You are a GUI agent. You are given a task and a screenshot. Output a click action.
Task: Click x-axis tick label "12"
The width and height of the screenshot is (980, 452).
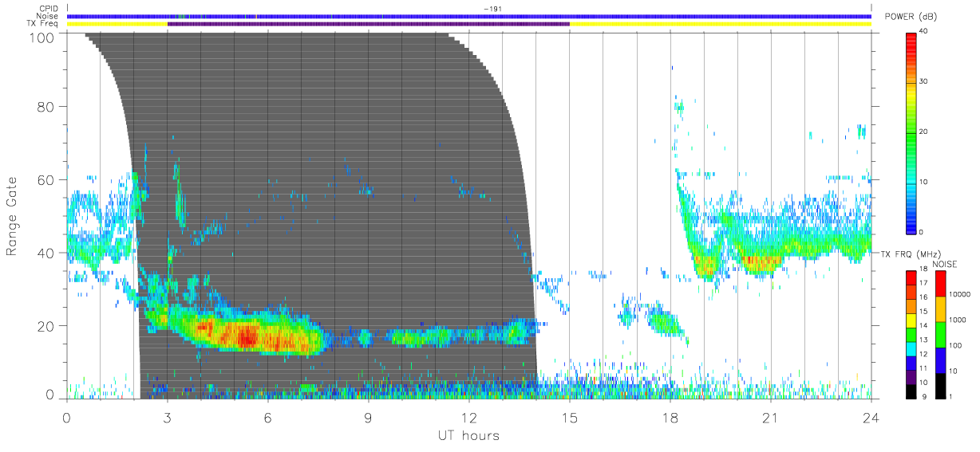pyautogui.click(x=469, y=417)
